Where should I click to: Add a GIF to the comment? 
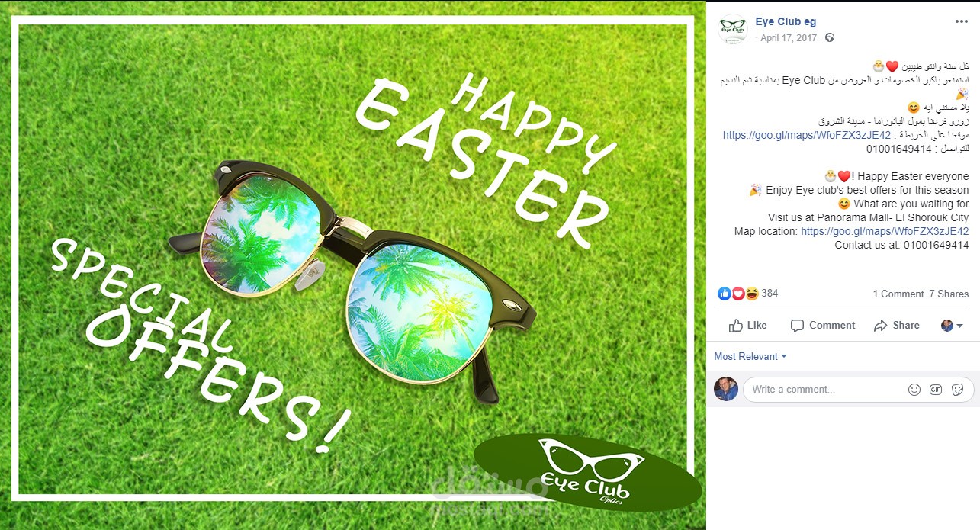tap(936, 390)
